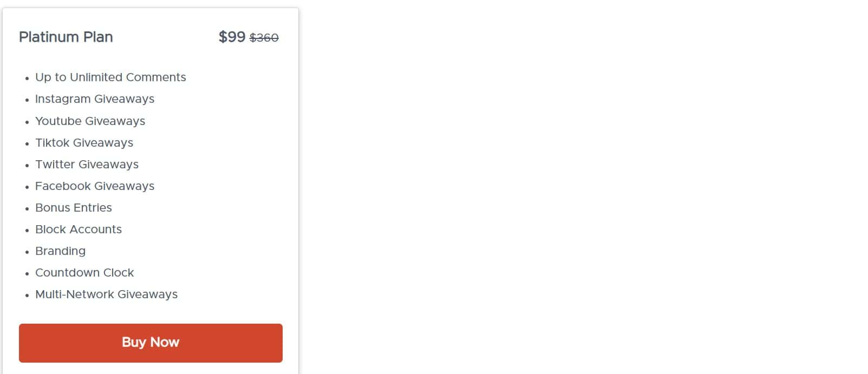Select the Twitter Giveaways feature
This screenshot has height=374, width=868.
point(87,165)
